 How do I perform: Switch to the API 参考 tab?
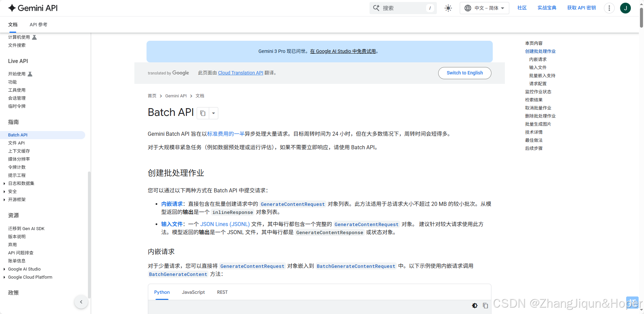click(x=38, y=24)
